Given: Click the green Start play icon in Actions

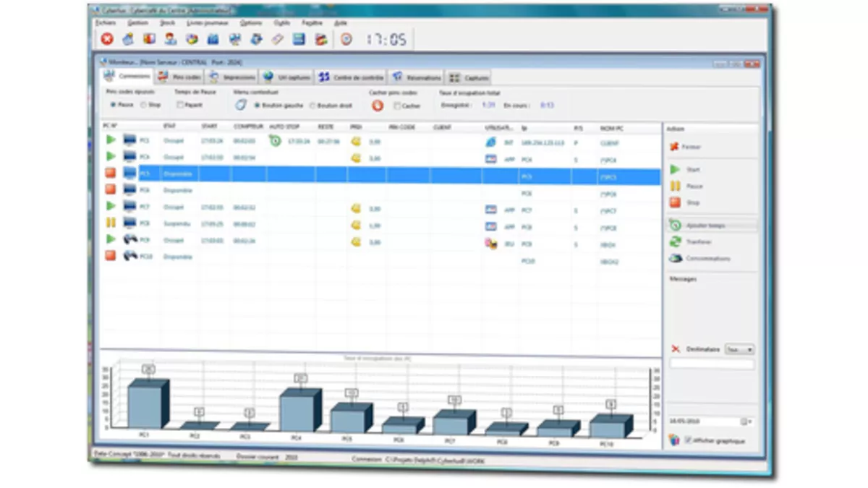Looking at the screenshot, I should 675,169.
